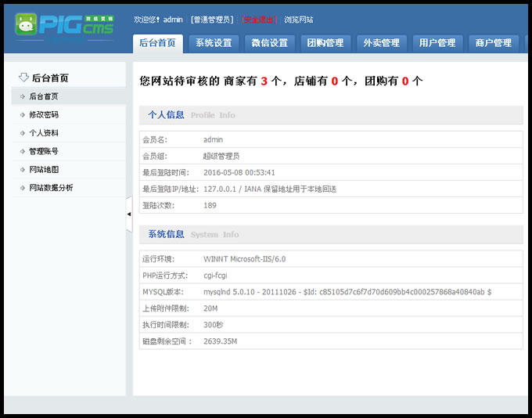Select the 后台首页 top navigation tab
Viewport: 532px width, 418px height.
157,43
